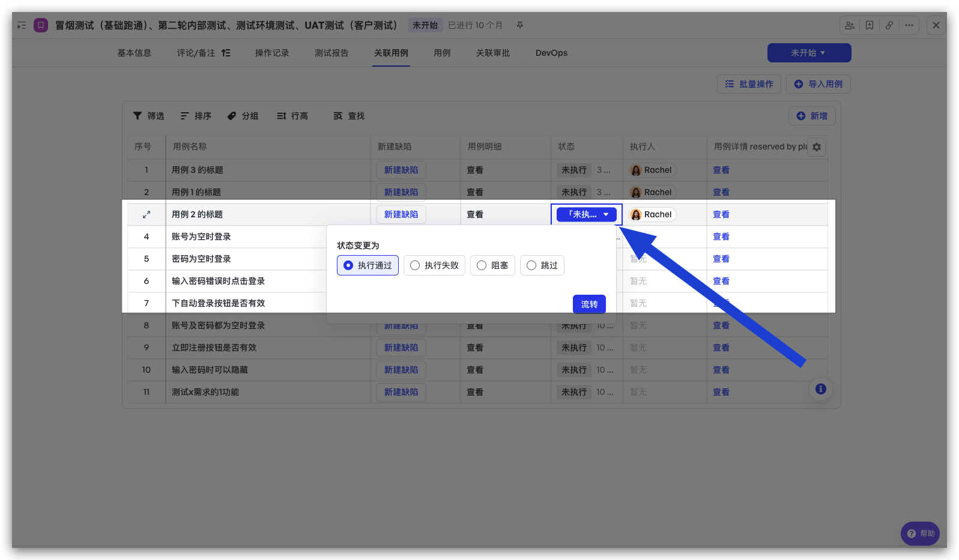Click the sort icon next to 评论/备注

pyautogui.click(x=226, y=53)
